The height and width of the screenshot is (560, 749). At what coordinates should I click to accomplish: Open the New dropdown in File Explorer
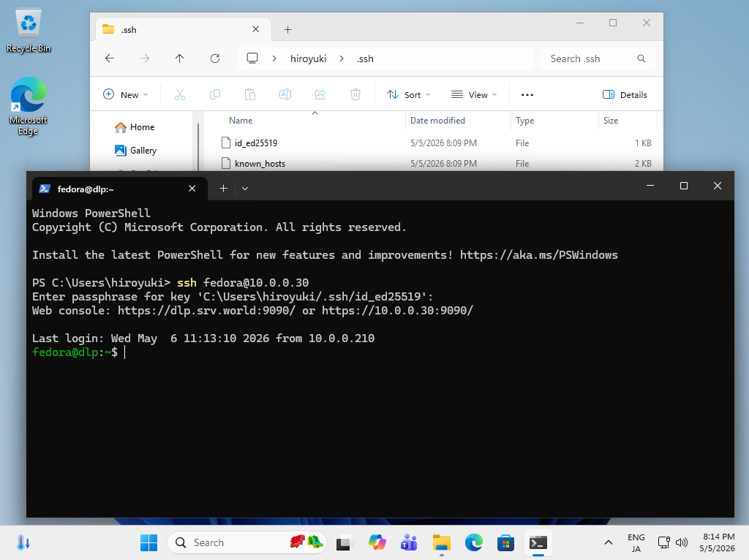tap(126, 94)
